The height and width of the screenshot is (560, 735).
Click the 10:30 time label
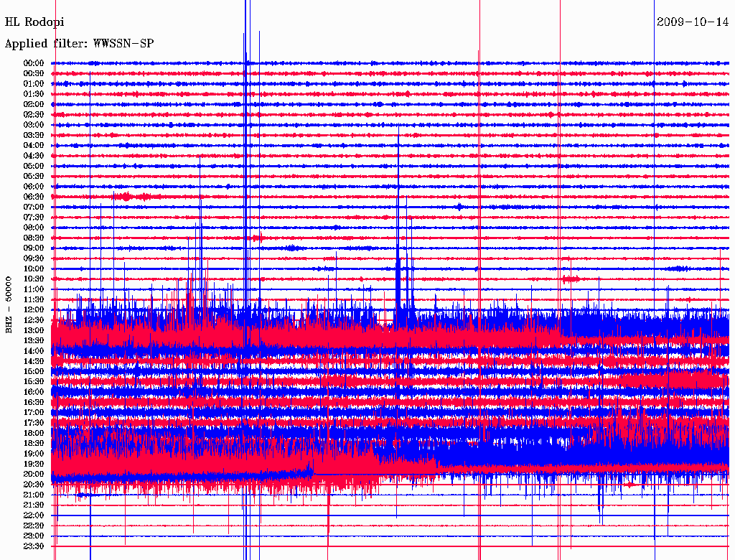click(x=34, y=279)
